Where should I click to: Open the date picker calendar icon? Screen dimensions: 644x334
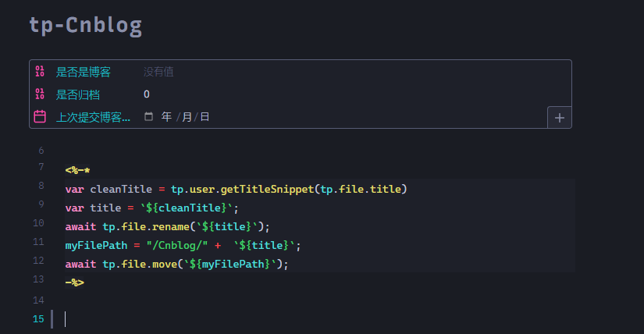click(x=149, y=117)
